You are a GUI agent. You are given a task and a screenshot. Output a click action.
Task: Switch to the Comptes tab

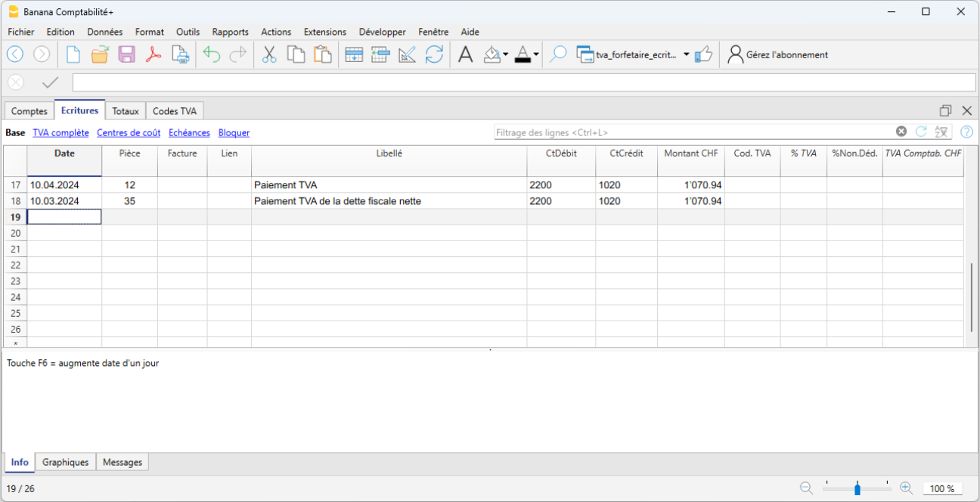[29, 111]
